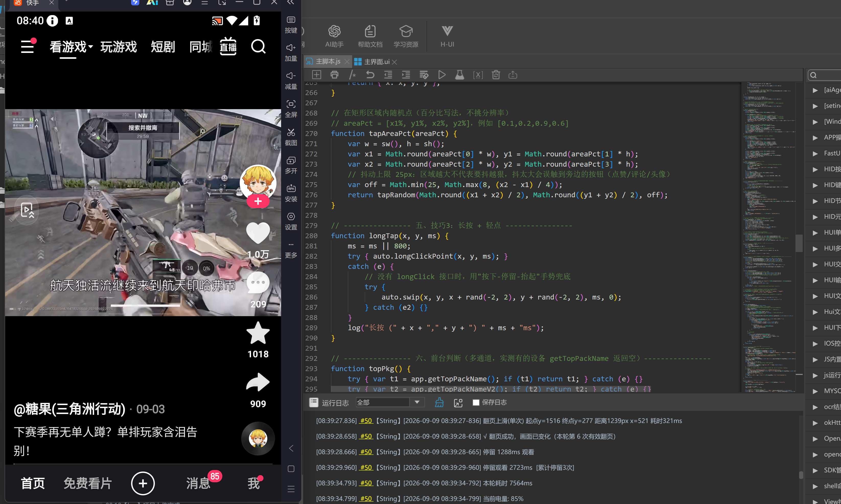The width and height of the screenshot is (841, 504).
Task: Toggle comment with the /* toolbar icon
Action: pos(352,75)
